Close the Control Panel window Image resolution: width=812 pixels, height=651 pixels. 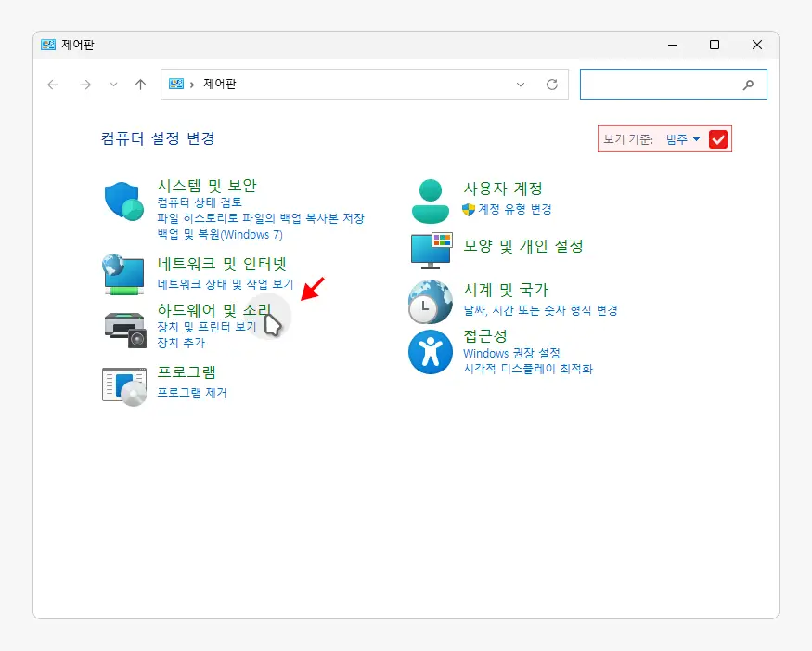click(757, 45)
